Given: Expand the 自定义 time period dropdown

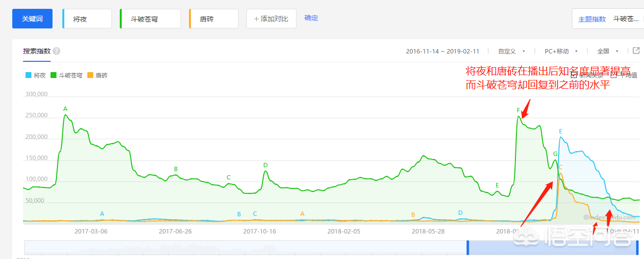Looking at the screenshot, I should pyautogui.click(x=511, y=51).
